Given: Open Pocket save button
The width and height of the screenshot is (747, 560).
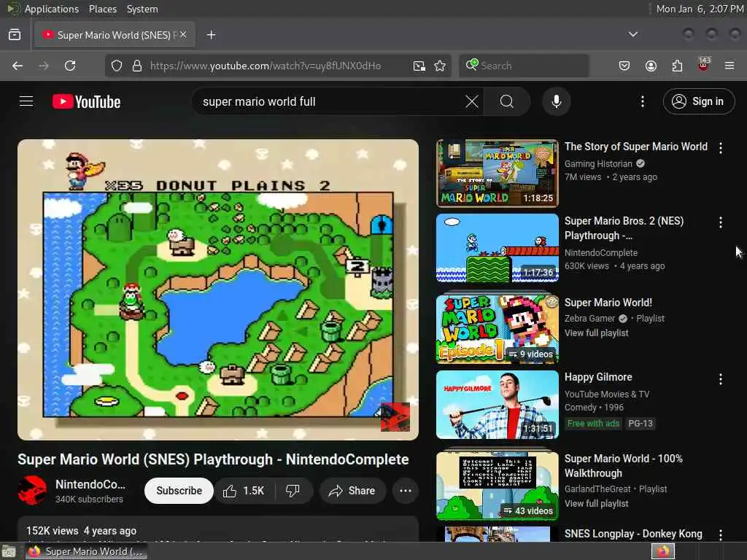Looking at the screenshot, I should tap(624, 66).
